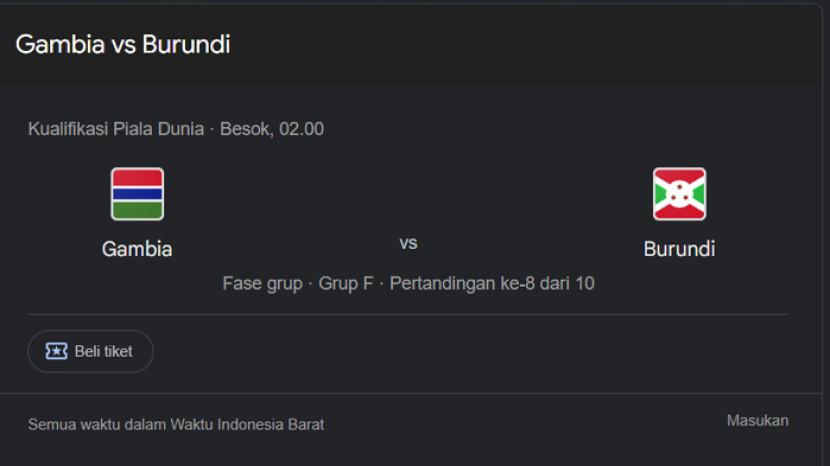830x466 pixels.
Task: Click the word Burundi in header title
Action: coord(186,45)
